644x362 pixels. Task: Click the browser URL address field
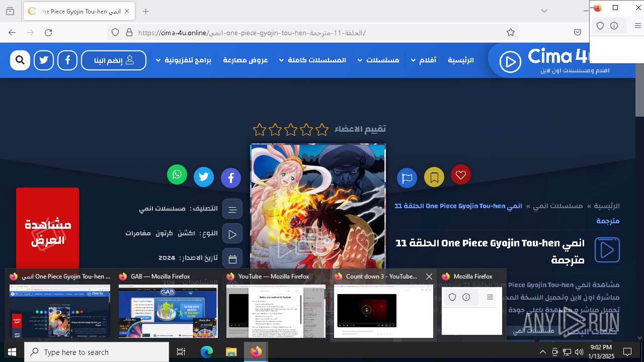tap(312, 33)
